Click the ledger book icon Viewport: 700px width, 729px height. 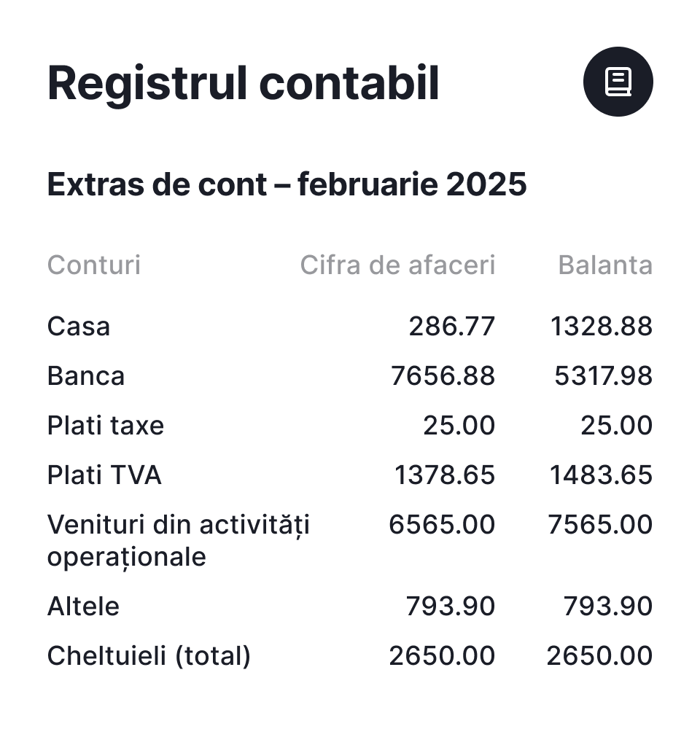(618, 82)
